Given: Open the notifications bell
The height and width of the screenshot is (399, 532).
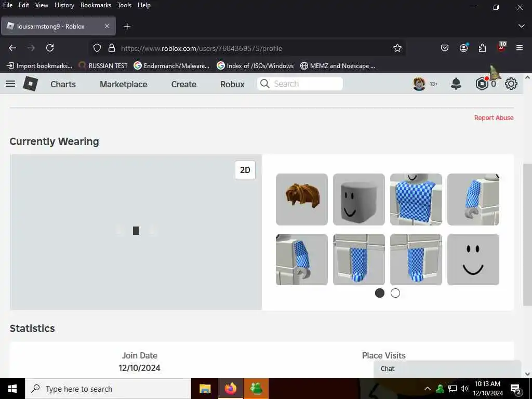Looking at the screenshot, I should [456, 84].
